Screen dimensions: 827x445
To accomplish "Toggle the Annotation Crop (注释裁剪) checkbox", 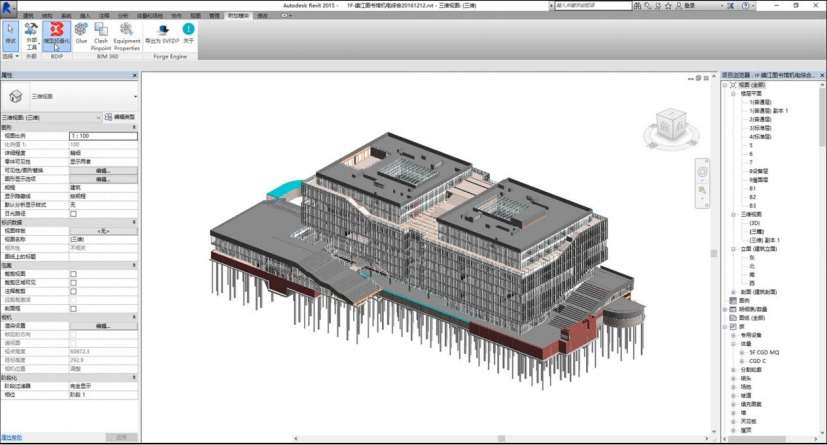I will pos(73,292).
